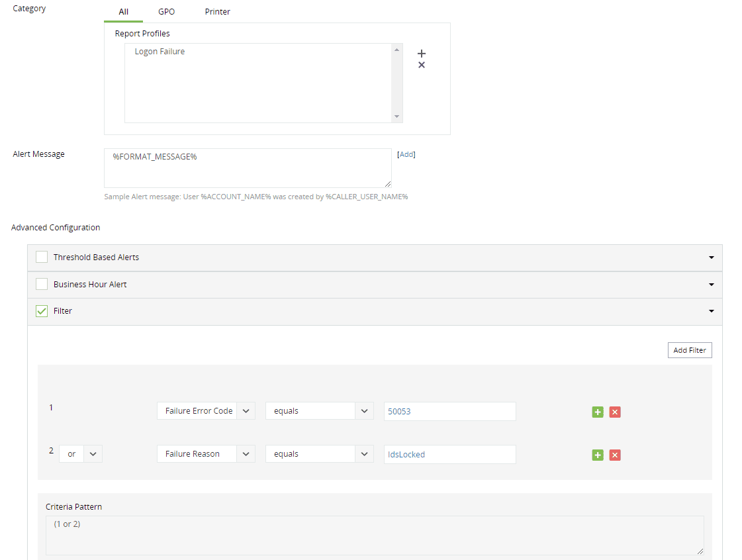Click the filter value field containing 50053
742x560 pixels.
[449, 411]
